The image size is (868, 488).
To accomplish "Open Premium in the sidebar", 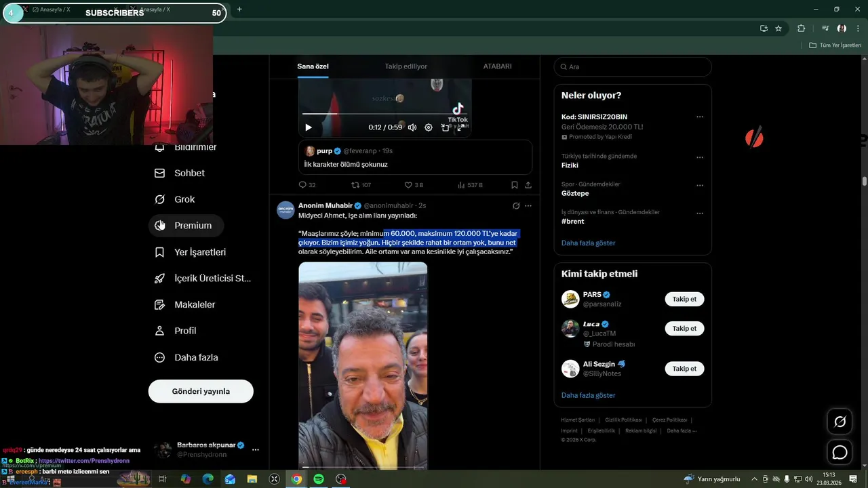I will tap(186, 226).
